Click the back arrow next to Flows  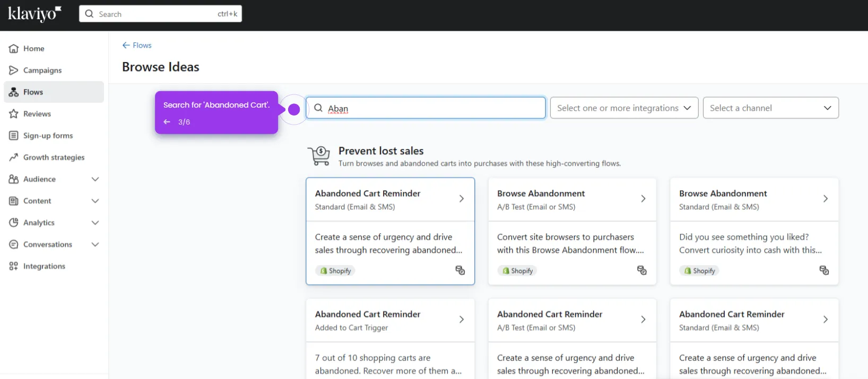126,46
